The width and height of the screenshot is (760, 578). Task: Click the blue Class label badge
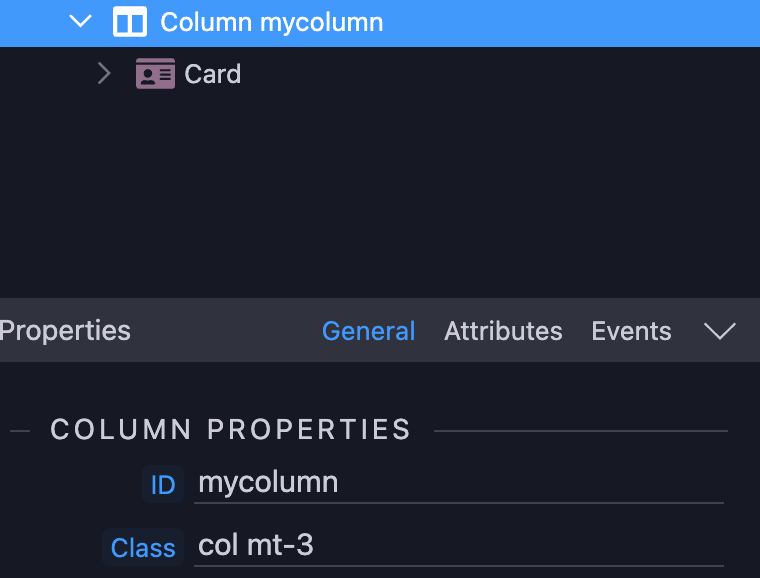coord(143,547)
